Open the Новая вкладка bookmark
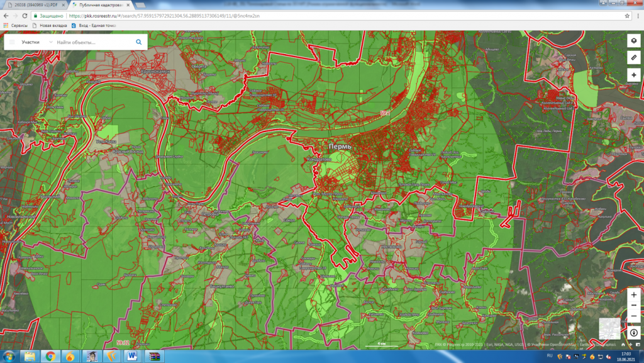The width and height of the screenshot is (644, 363). pyautogui.click(x=50, y=25)
